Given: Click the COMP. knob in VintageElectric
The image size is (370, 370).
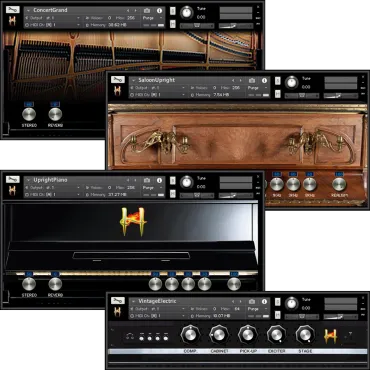Looking at the screenshot, I should (x=190, y=335).
